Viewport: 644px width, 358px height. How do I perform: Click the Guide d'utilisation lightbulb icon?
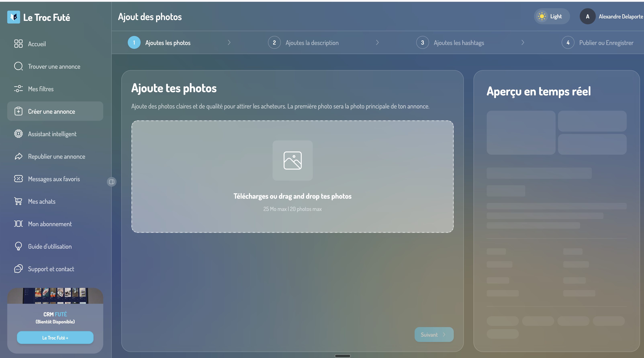(18, 246)
